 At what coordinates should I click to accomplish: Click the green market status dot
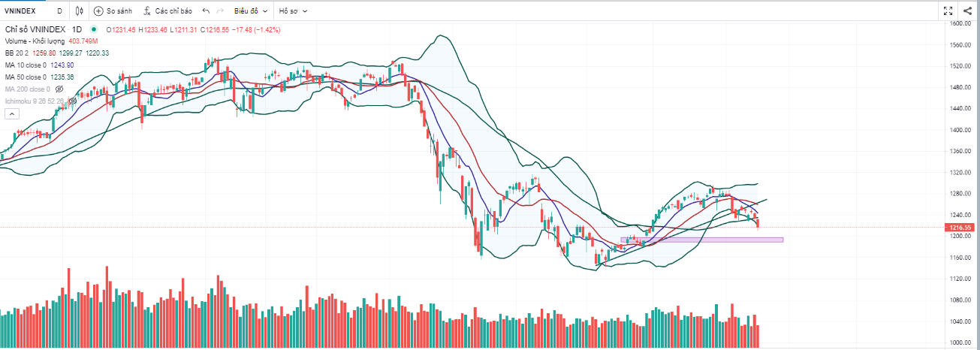pyautogui.click(x=94, y=29)
